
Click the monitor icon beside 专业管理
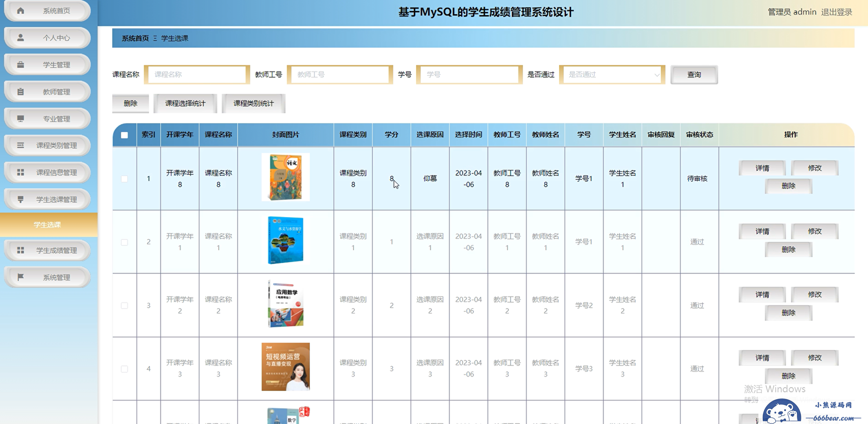tap(21, 118)
